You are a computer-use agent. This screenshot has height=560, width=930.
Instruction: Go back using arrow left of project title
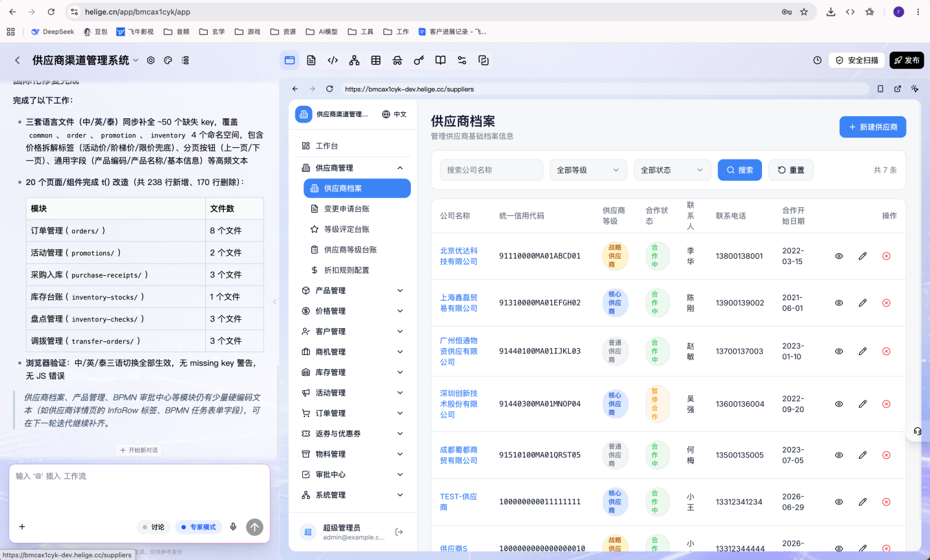coord(17,61)
